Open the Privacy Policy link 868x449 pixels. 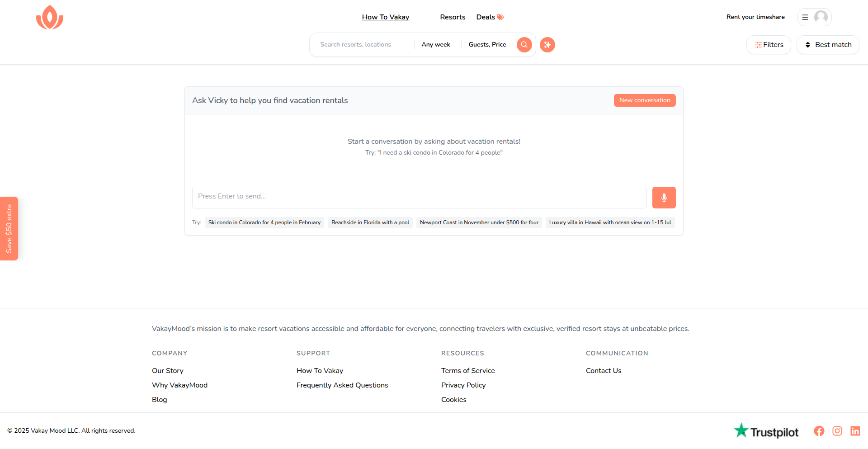pyautogui.click(x=463, y=385)
